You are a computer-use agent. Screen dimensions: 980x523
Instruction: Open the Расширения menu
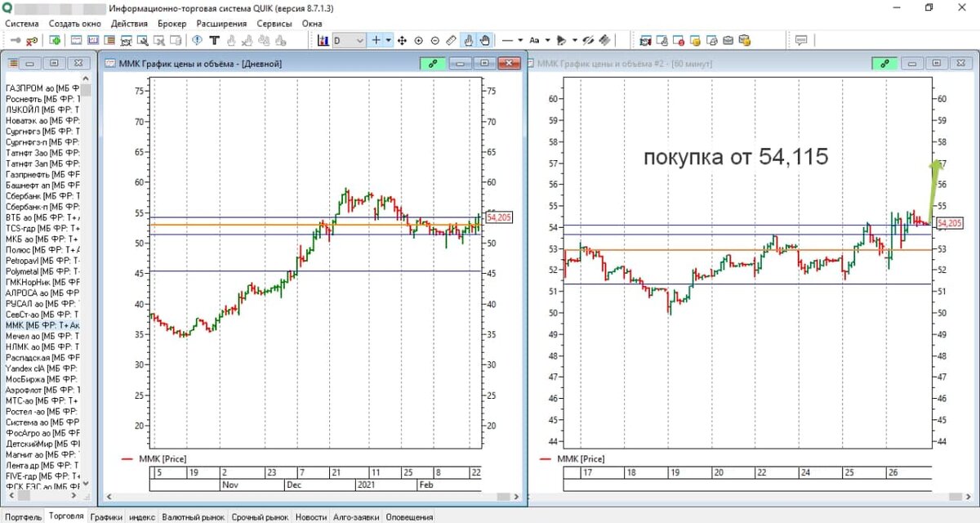[x=222, y=24]
